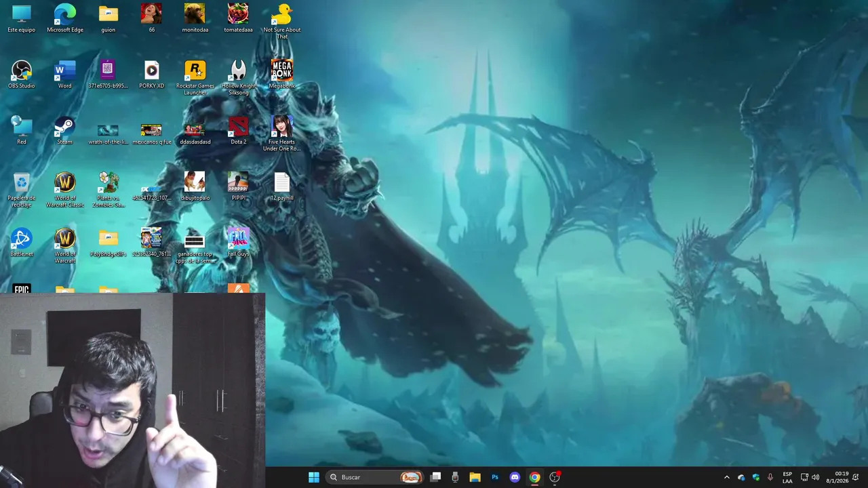This screenshot has width=868, height=488.
Task: Launch Microsoft Edge from the desktop
Action: coord(65,18)
